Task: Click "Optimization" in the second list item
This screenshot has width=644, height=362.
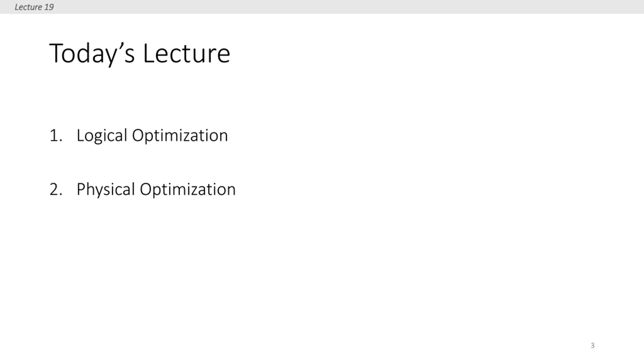Action: pyautogui.click(x=188, y=190)
